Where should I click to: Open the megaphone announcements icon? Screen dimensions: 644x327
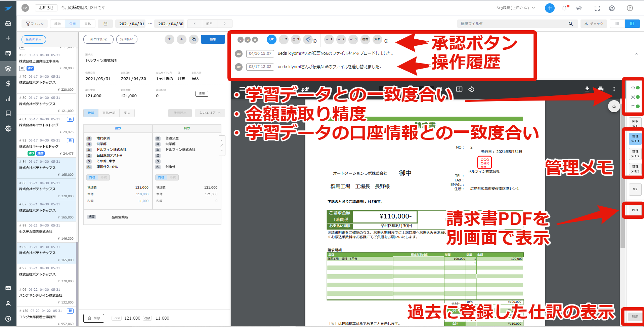pos(579,8)
